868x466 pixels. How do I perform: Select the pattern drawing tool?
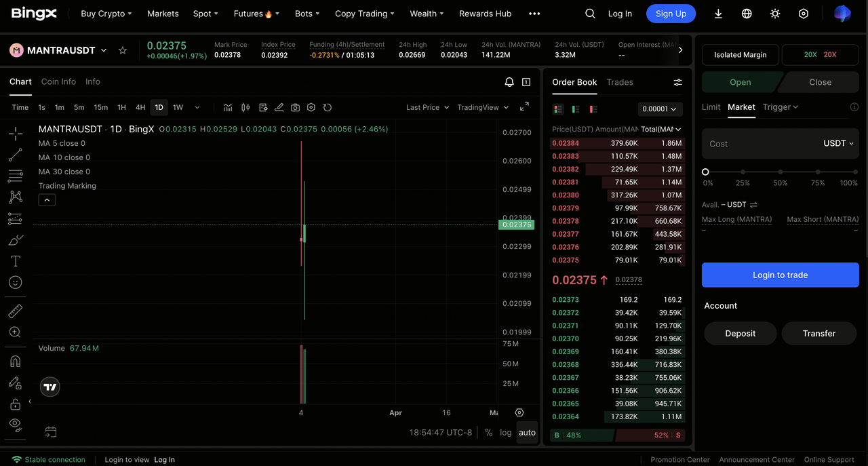(16, 197)
